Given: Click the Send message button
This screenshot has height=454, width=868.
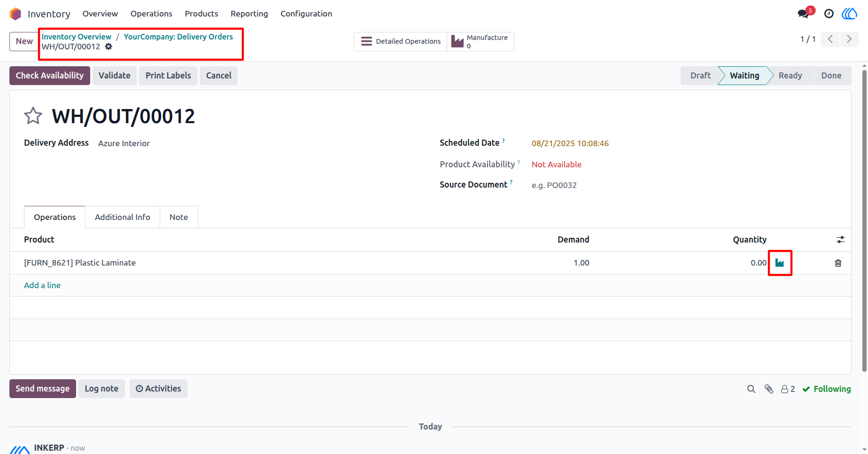Looking at the screenshot, I should (43, 389).
